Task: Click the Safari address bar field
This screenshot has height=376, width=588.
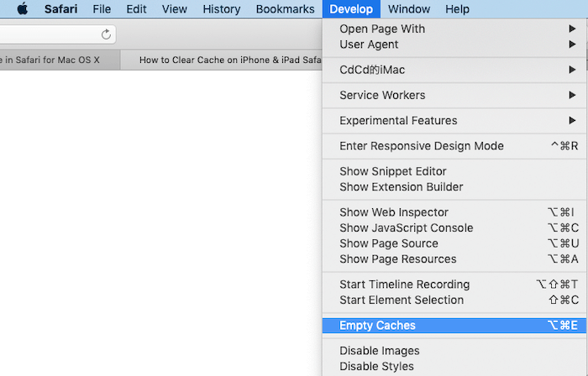Action: point(58,34)
